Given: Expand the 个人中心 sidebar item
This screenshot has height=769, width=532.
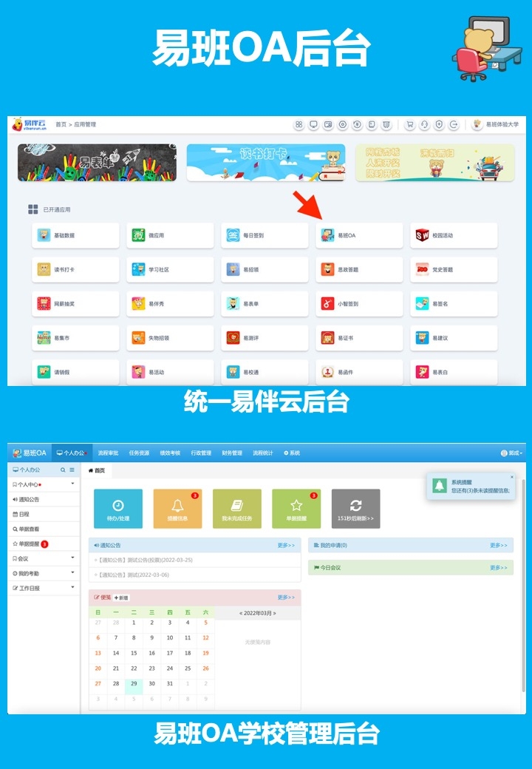Looking at the screenshot, I should point(72,484).
